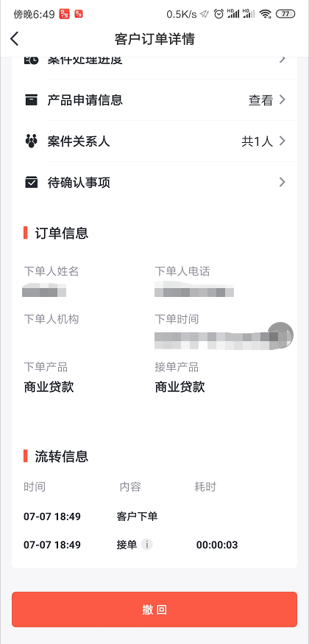
Task: Tap the 共1人 count text
Action: (x=257, y=141)
